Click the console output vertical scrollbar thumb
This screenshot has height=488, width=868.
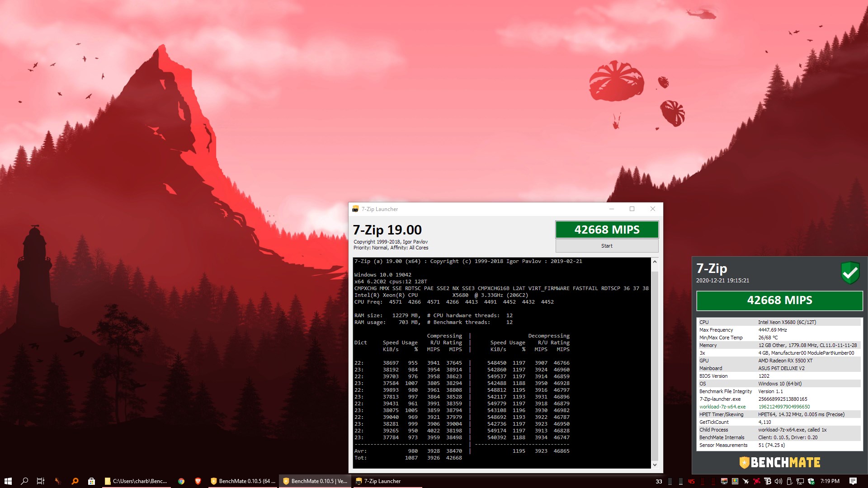pos(655,365)
